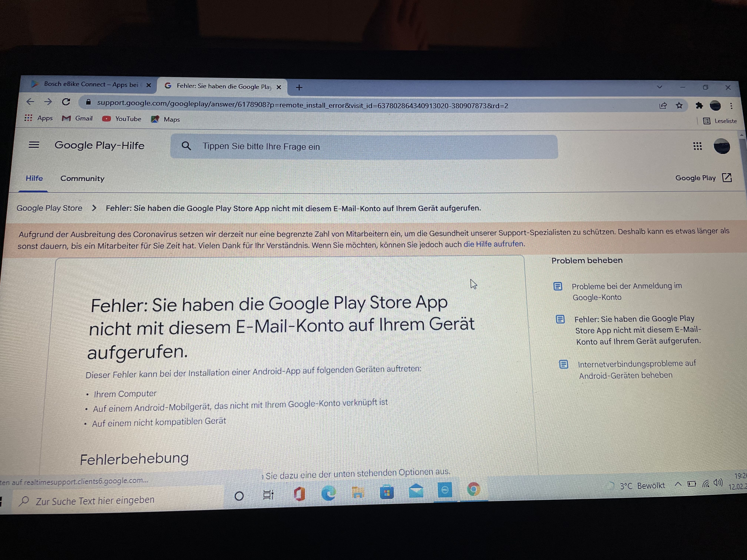Click the Google Play Store breadcrumb link
The width and height of the screenshot is (747, 560).
(49, 208)
